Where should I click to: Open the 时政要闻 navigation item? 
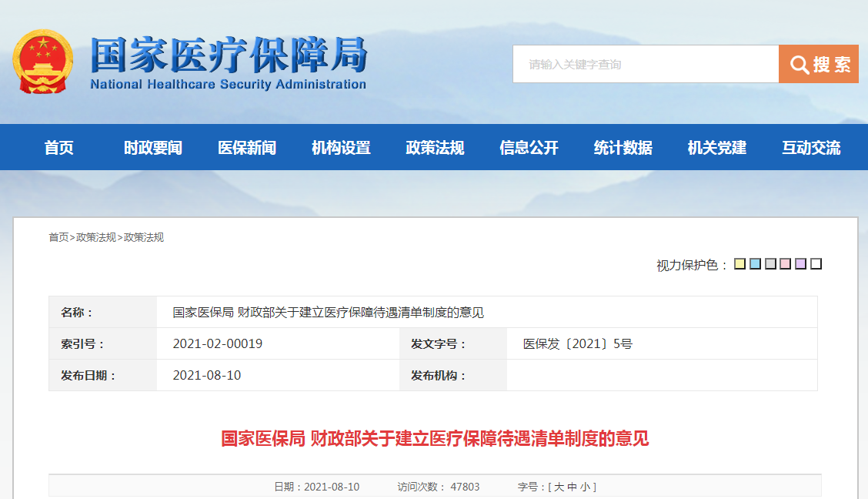(153, 147)
